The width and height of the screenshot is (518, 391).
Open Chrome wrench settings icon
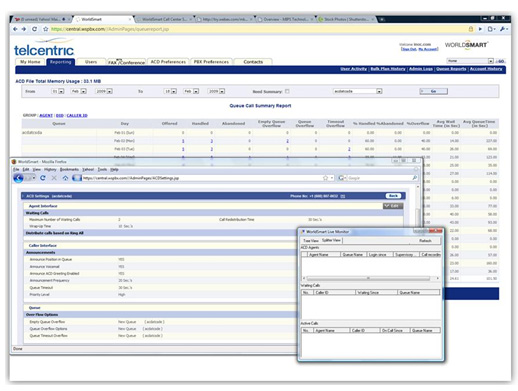pyautogui.click(x=503, y=29)
